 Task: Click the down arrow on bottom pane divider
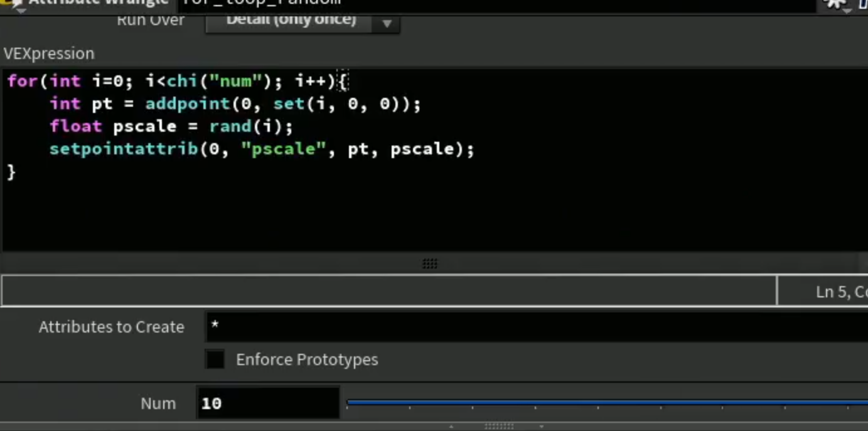[x=541, y=427]
